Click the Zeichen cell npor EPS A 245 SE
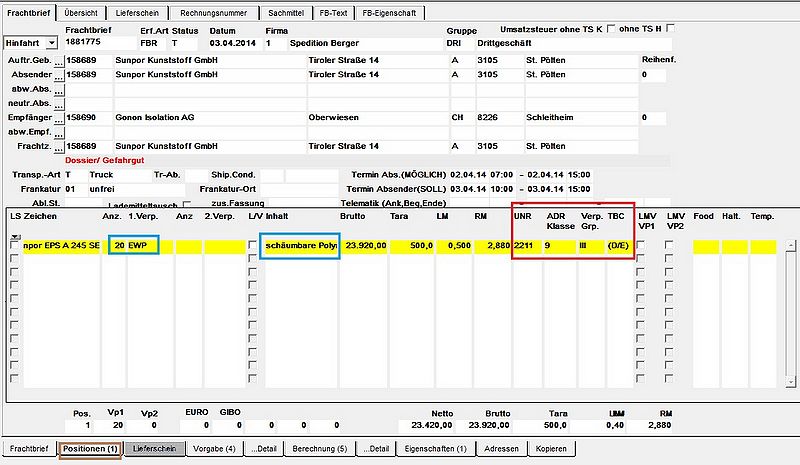800x465 pixels. tap(61, 246)
